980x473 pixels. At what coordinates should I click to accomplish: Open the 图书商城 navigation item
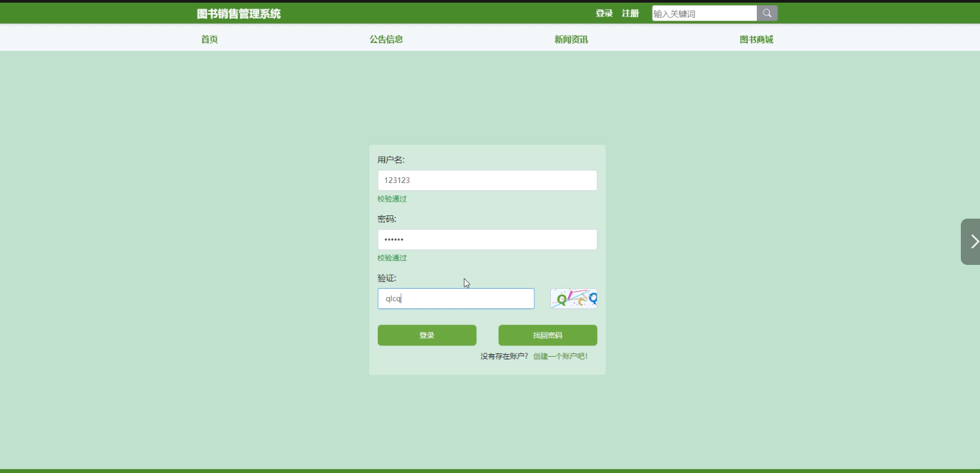pyautogui.click(x=756, y=40)
